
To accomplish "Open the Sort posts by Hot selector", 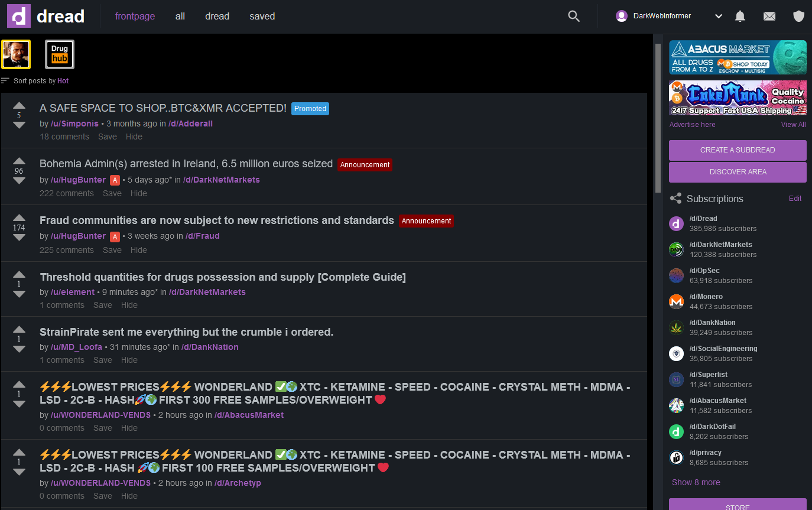I will pos(63,81).
